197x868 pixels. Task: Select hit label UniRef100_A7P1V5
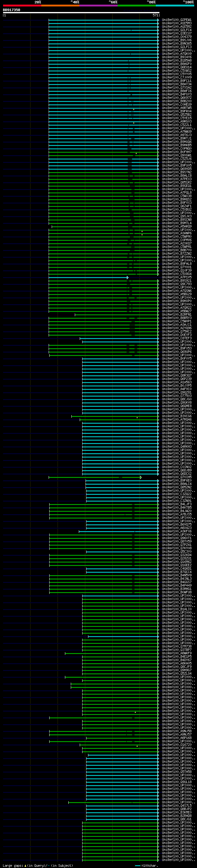(x=176, y=277)
